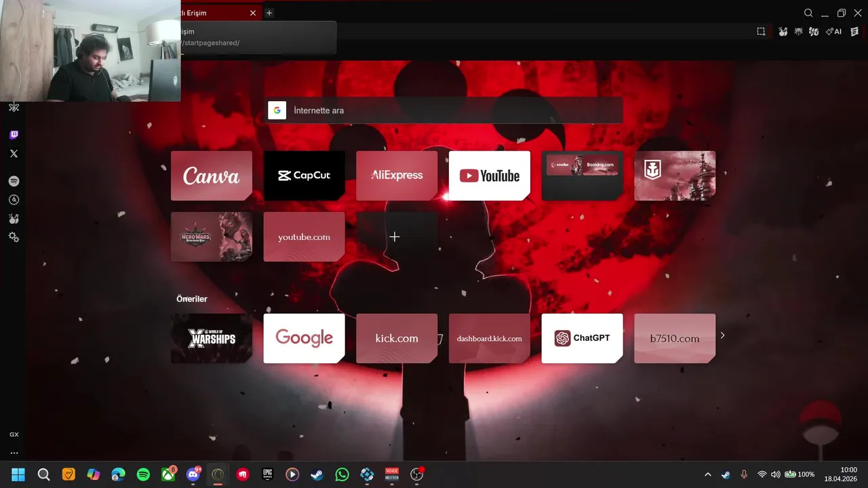This screenshot has height=488, width=868.
Task: Open the history clock icon in sidebar
Action: pos(14,200)
